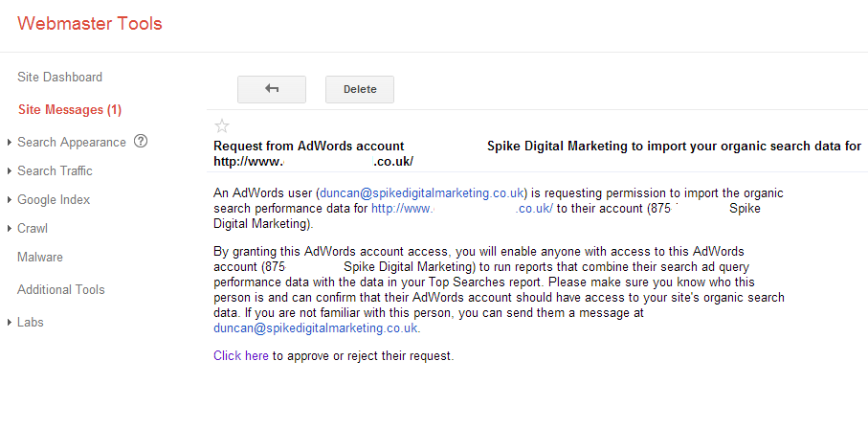Open the site URL link in message body

[461, 209]
